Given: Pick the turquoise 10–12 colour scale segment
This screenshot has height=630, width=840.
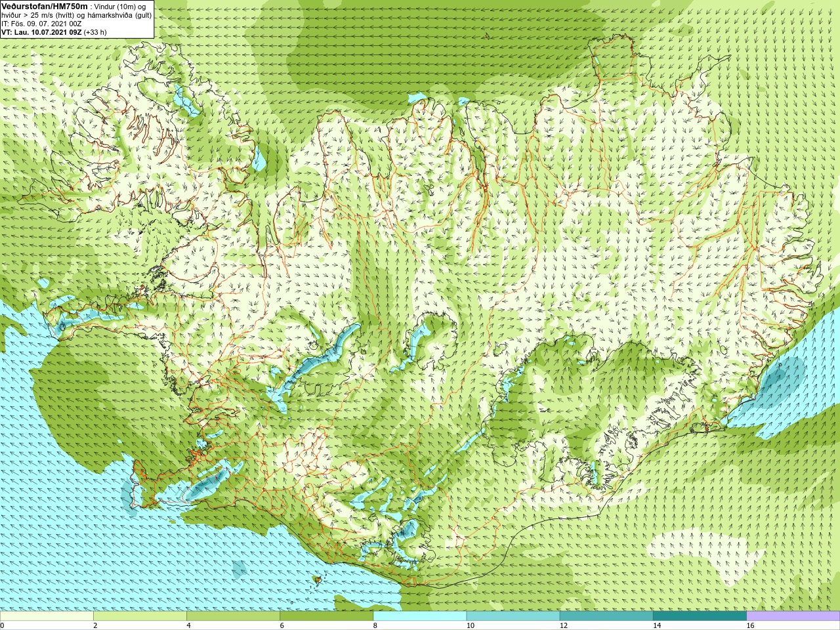Looking at the screenshot, I should [513, 616].
